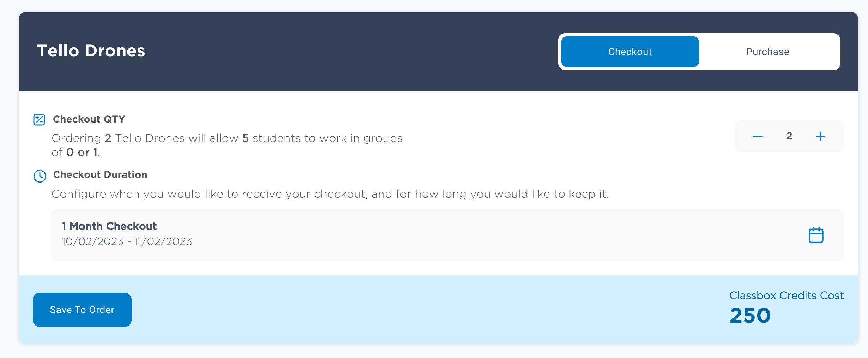868x358 pixels.
Task: Toggle from Checkout to Purchase mode
Action: 767,52
